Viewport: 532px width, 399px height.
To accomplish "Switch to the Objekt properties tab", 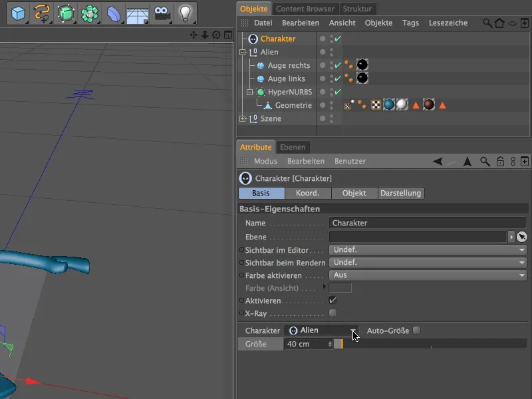I will [354, 193].
